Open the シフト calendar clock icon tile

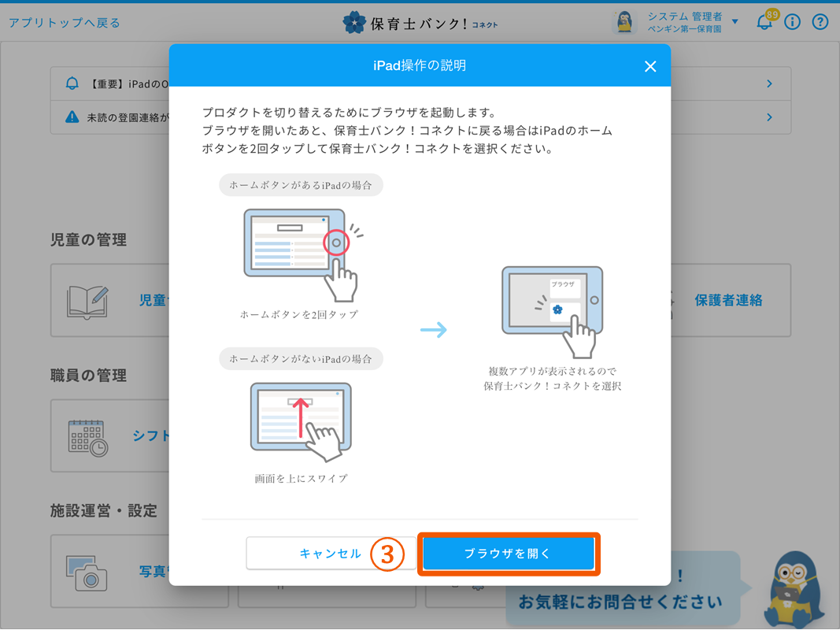tap(87, 436)
